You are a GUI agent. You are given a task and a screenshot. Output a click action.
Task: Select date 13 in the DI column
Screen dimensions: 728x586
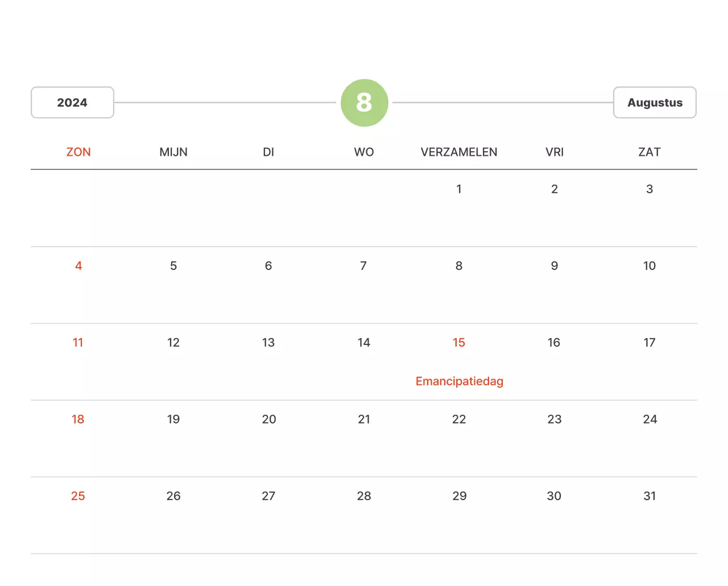(268, 343)
